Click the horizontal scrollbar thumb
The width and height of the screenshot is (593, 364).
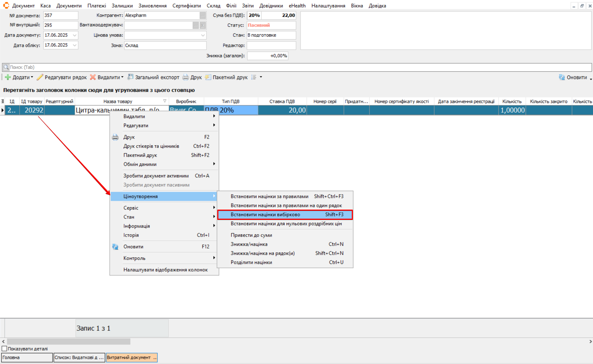68,341
